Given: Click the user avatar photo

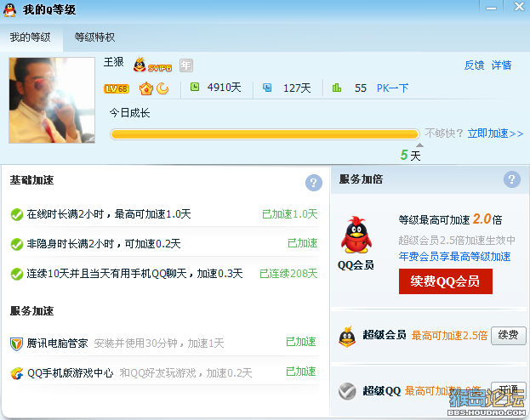Looking at the screenshot, I should coord(52,100).
